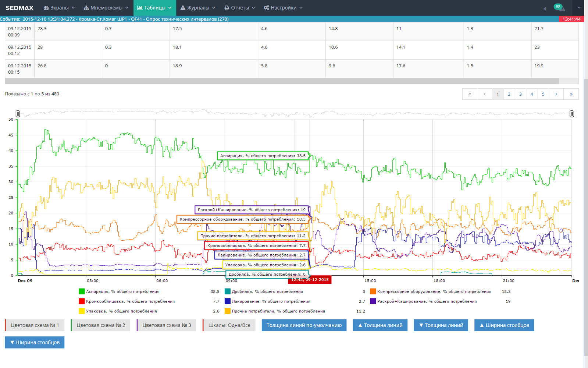Click the left chart range slider handle
The height and width of the screenshot is (368, 588).
18,114
